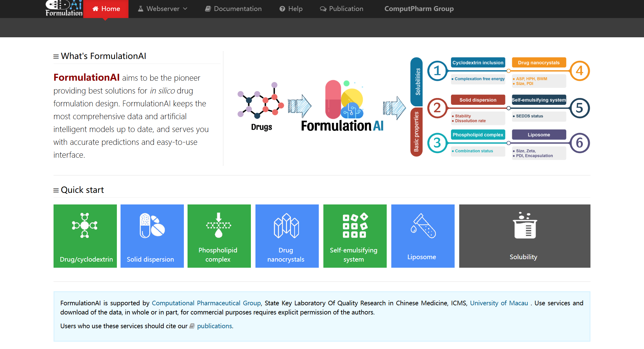The height and width of the screenshot is (349, 644).
Task: Click the beaker icon on Solubility
Action: pyautogui.click(x=525, y=225)
